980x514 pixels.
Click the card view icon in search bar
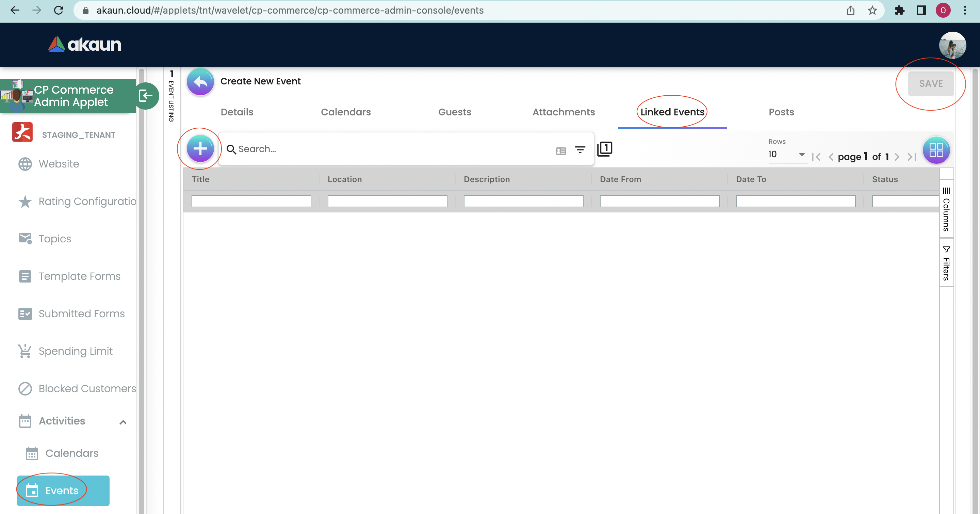[561, 151]
